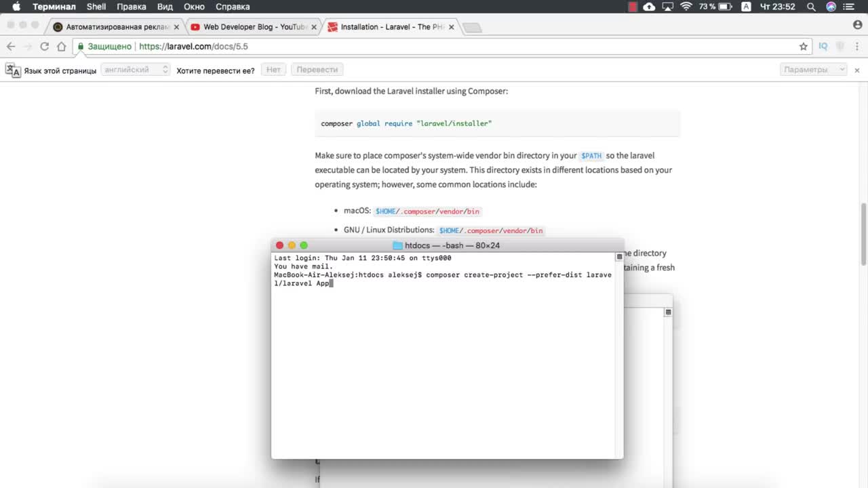868x488 pixels.
Task: Bookmark this page with the star
Action: (x=804, y=46)
